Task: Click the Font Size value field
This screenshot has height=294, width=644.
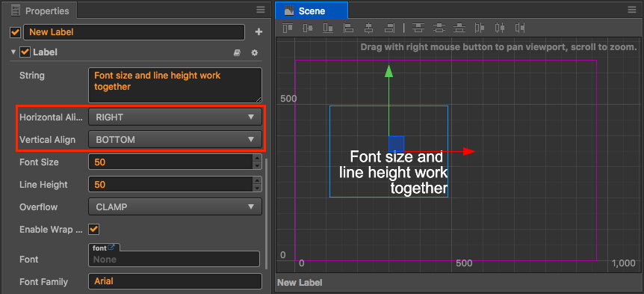Action: coord(170,162)
